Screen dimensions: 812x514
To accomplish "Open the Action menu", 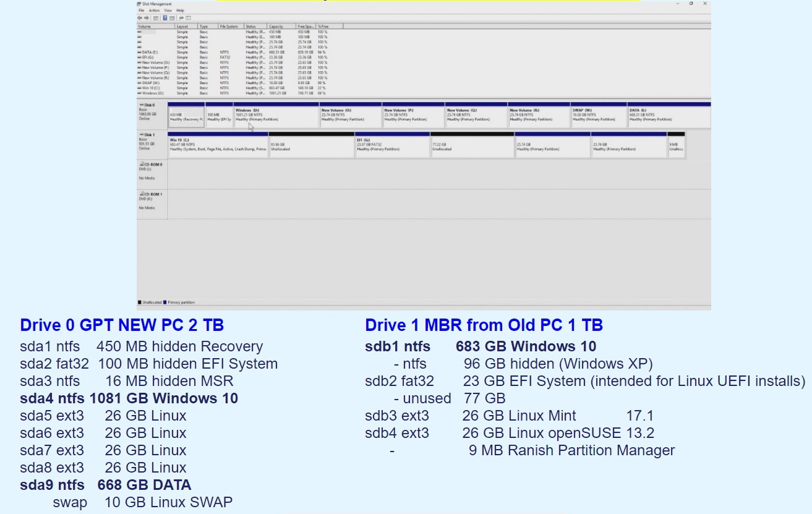I will 154,11.
